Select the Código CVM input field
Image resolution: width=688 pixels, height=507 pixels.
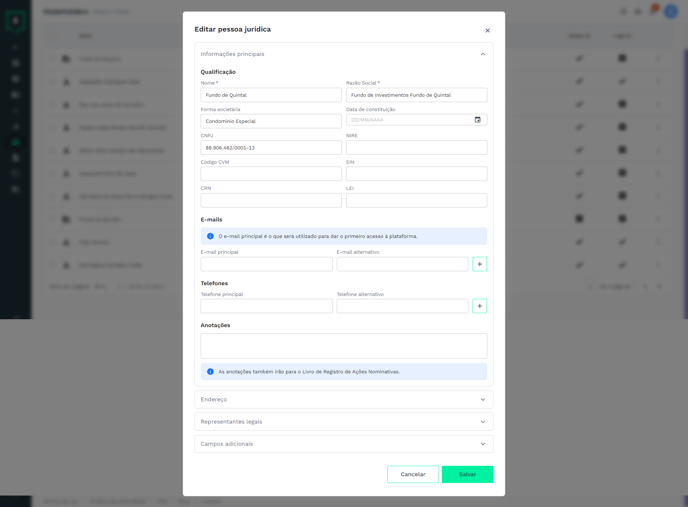[x=270, y=174]
